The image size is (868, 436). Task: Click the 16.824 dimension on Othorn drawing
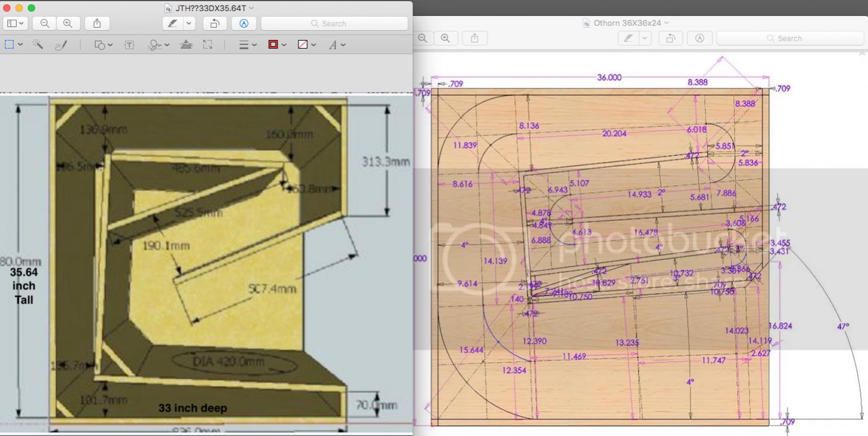[x=780, y=326]
